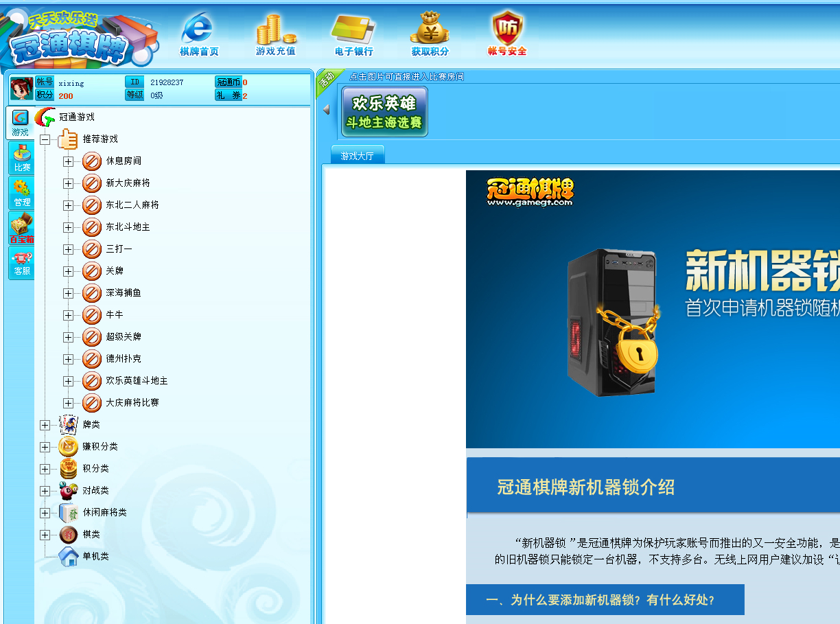The width and height of the screenshot is (840, 624).
Task: Click the 赚积分类 gold coin icon
Action: pyautogui.click(x=68, y=446)
